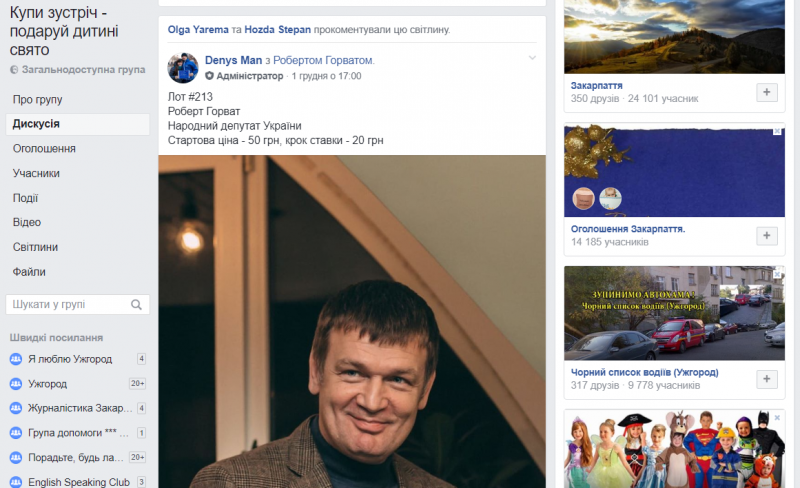Open the post photo of Роберт Горват
Image resolution: width=800 pixels, height=488 pixels.
(x=352, y=322)
